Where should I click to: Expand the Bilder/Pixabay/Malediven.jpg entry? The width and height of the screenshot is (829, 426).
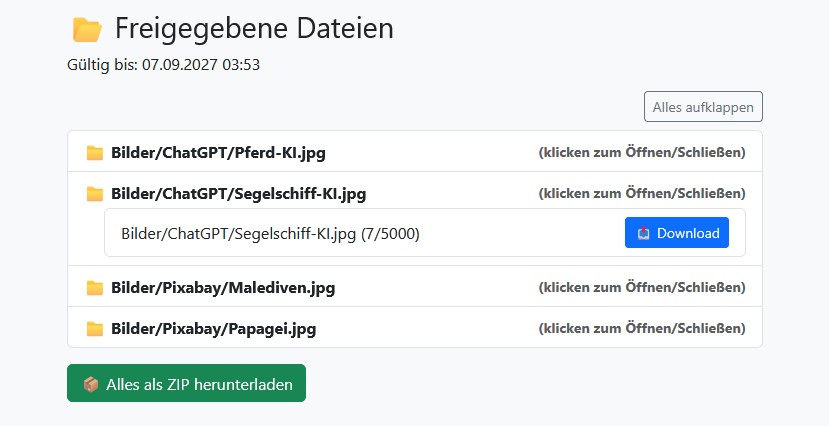(x=223, y=288)
